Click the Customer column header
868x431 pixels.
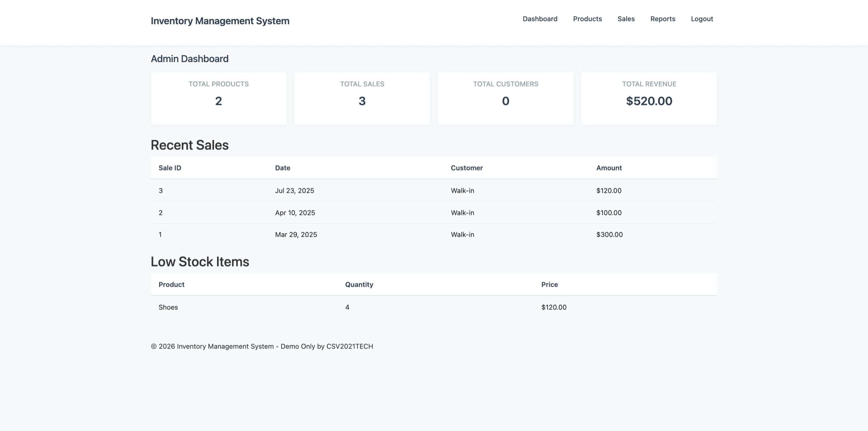coord(467,168)
